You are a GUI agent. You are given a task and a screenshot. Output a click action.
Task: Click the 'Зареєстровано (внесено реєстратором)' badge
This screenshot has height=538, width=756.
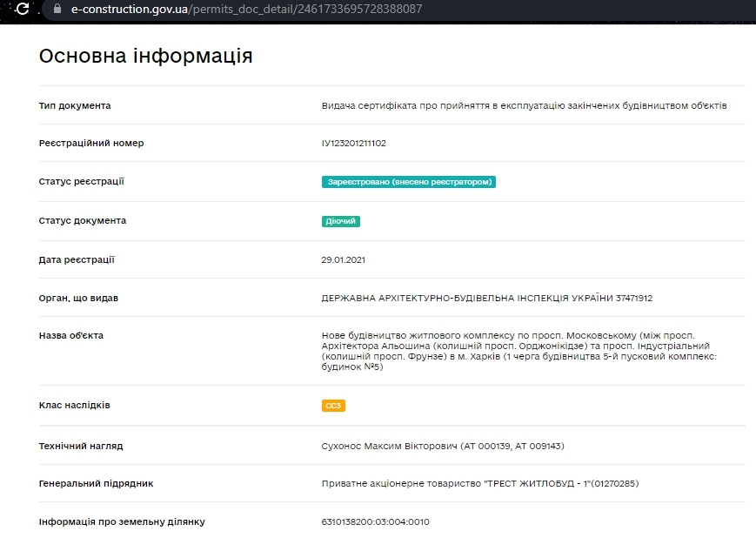tap(409, 182)
